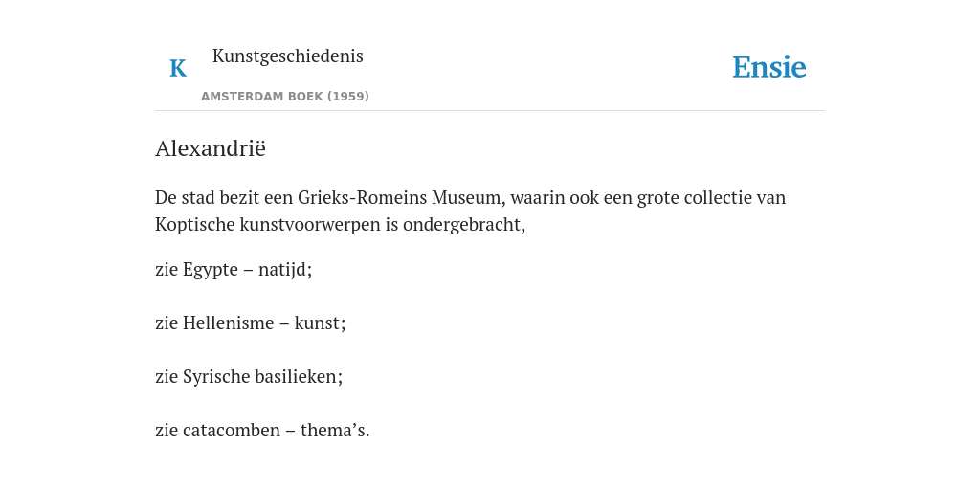
Task: Click the Alexandrië article heading
Action: point(211,148)
